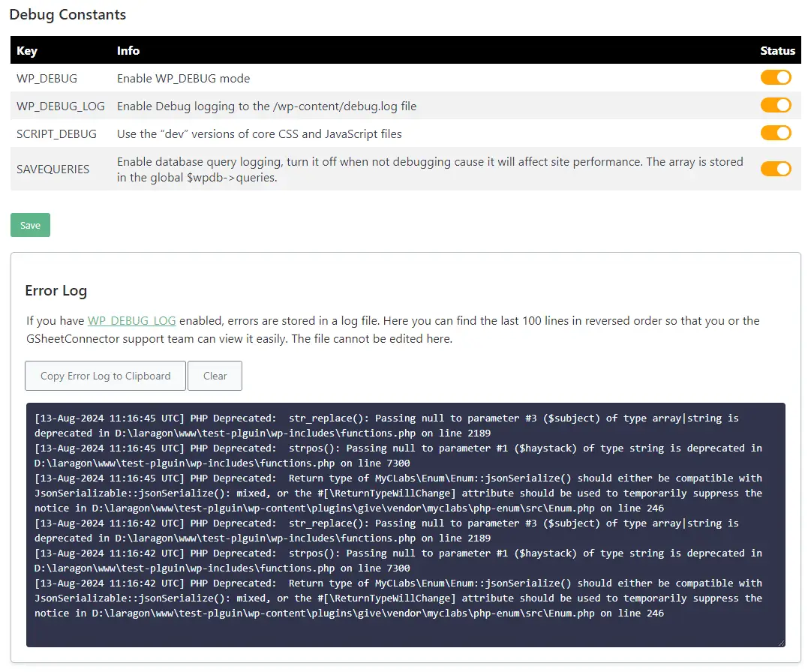This screenshot has width=808, height=672.
Task: Click the resize handle of the log textarea
Action: (x=781, y=643)
